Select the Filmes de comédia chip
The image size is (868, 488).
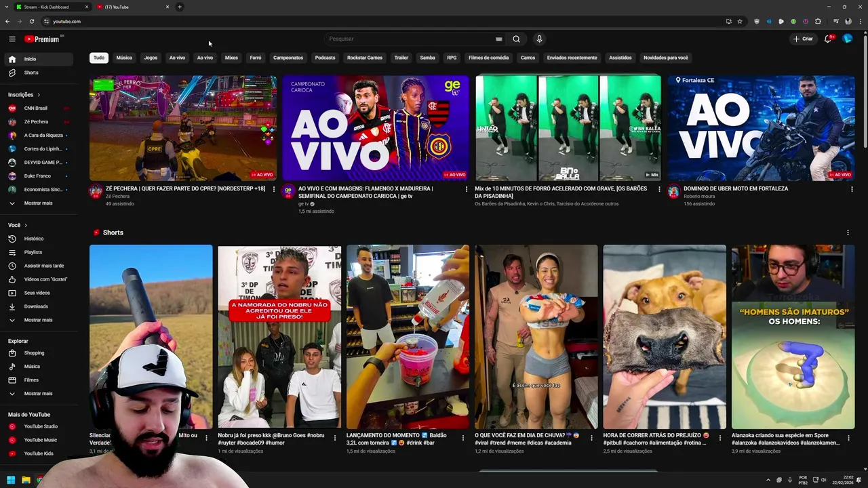pos(488,58)
